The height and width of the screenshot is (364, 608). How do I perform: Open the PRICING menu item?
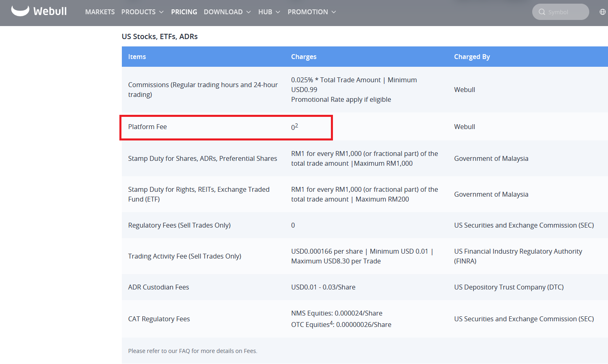(184, 12)
